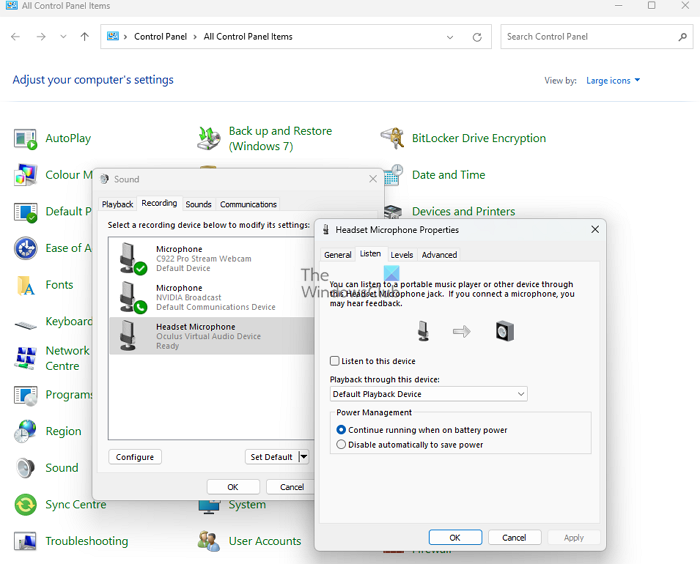Enable Listen to this device checkbox
The image size is (700, 564).
pos(335,361)
